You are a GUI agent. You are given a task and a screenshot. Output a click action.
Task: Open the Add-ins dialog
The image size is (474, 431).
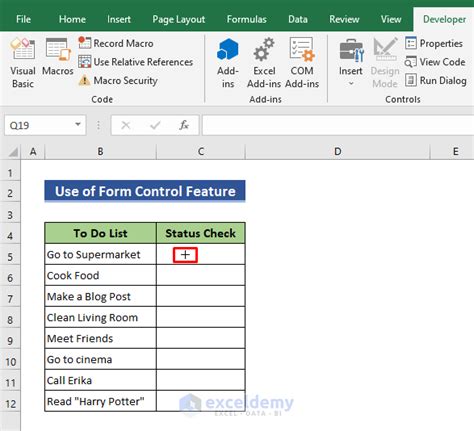(228, 63)
